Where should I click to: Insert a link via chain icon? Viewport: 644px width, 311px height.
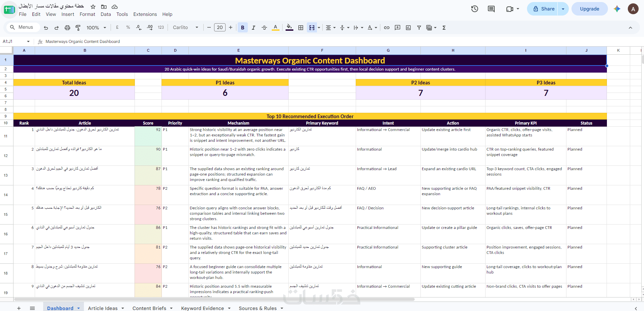click(387, 28)
